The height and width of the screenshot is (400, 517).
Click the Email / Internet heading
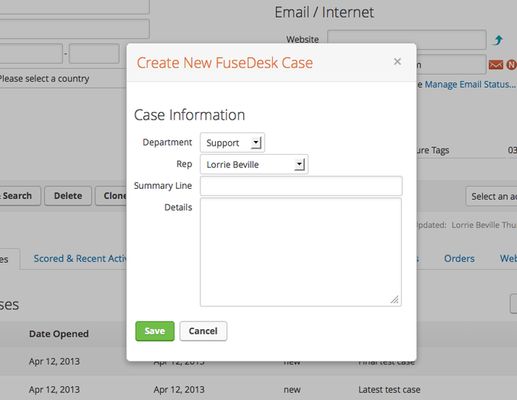[324, 12]
